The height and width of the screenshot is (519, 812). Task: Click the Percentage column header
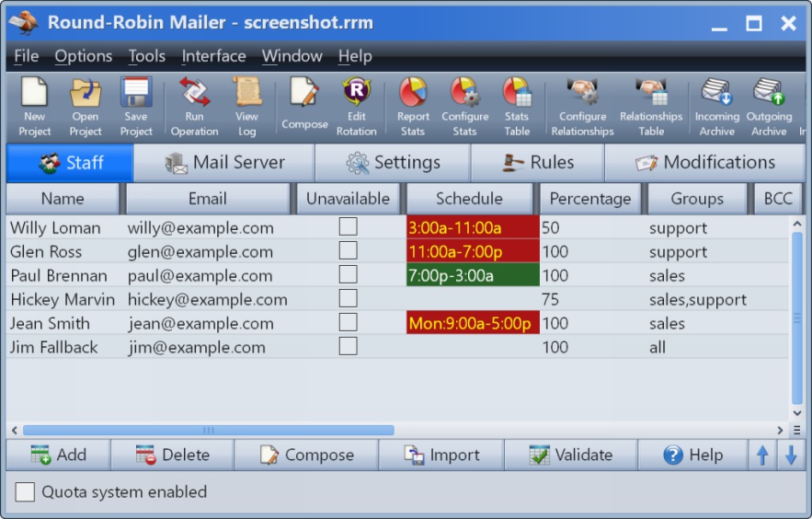589,199
